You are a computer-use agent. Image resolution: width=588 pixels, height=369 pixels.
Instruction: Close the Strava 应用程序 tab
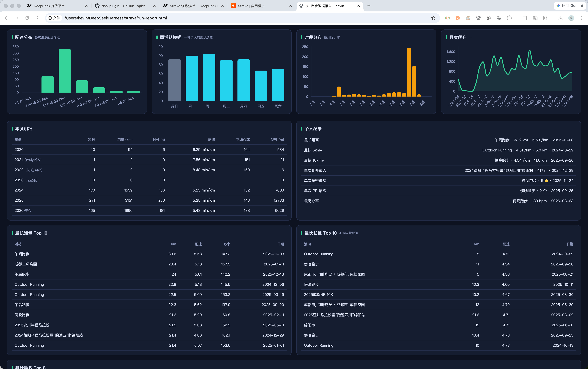[x=290, y=6]
